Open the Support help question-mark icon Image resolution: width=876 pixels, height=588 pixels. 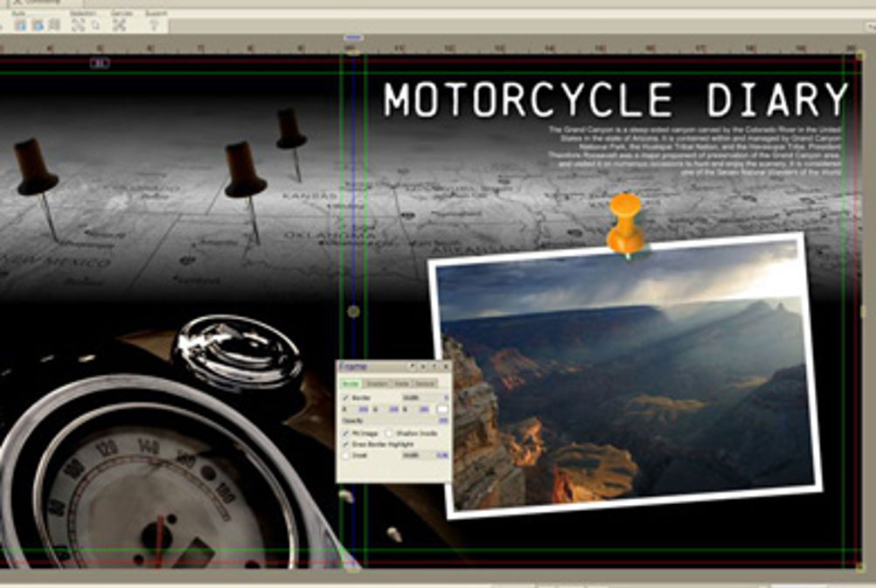click(x=154, y=25)
